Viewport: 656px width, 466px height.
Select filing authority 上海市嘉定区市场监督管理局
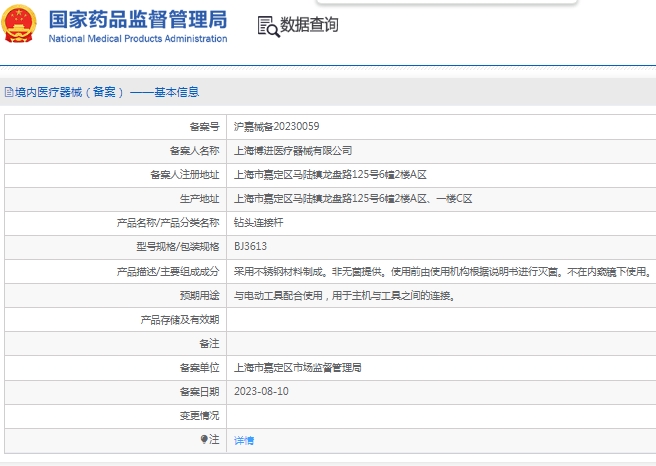pyautogui.click(x=297, y=368)
